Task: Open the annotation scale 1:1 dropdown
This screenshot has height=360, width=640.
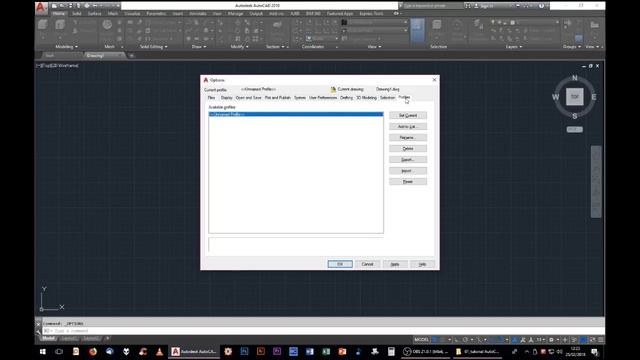Action: tap(541, 340)
